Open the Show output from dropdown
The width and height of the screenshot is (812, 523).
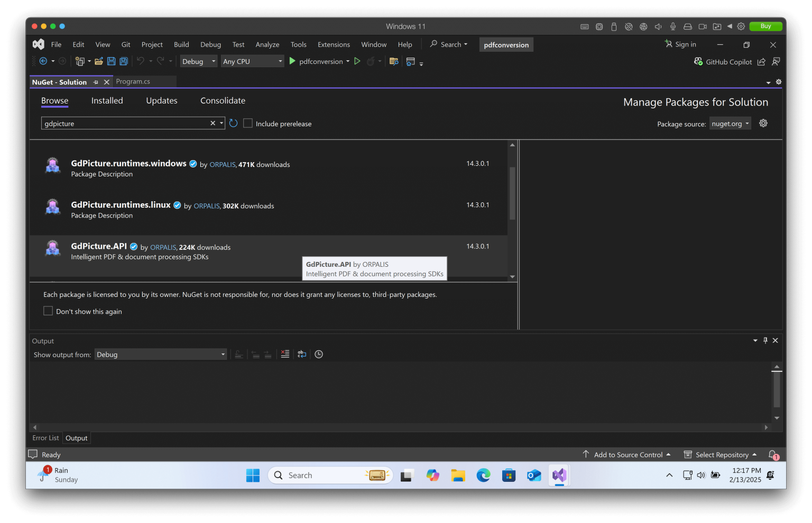pos(161,354)
